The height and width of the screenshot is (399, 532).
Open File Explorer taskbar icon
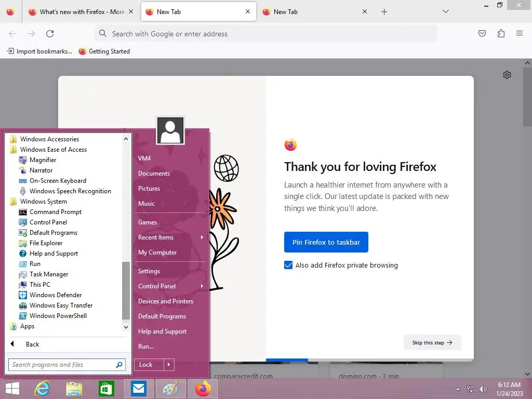[x=74, y=389]
